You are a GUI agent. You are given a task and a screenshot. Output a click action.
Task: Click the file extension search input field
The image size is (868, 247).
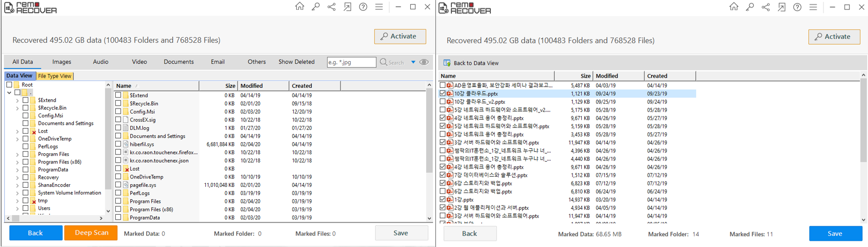pos(351,62)
